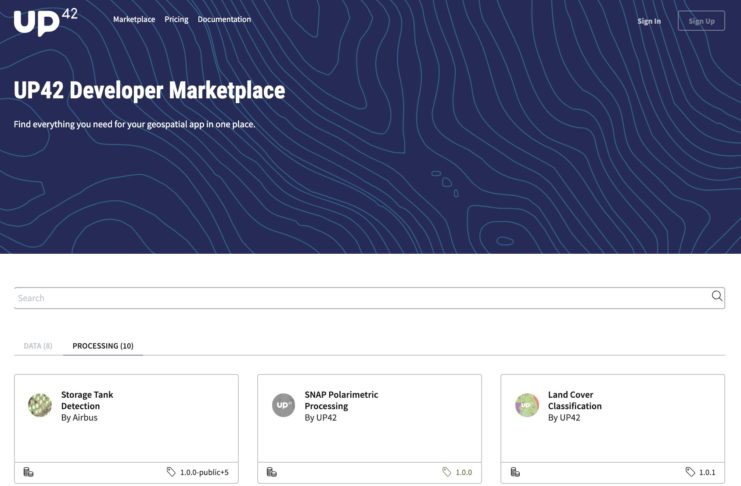Click block icon in Storage Tank Detection footer
The height and width of the screenshot is (486, 741).
[x=28, y=472]
